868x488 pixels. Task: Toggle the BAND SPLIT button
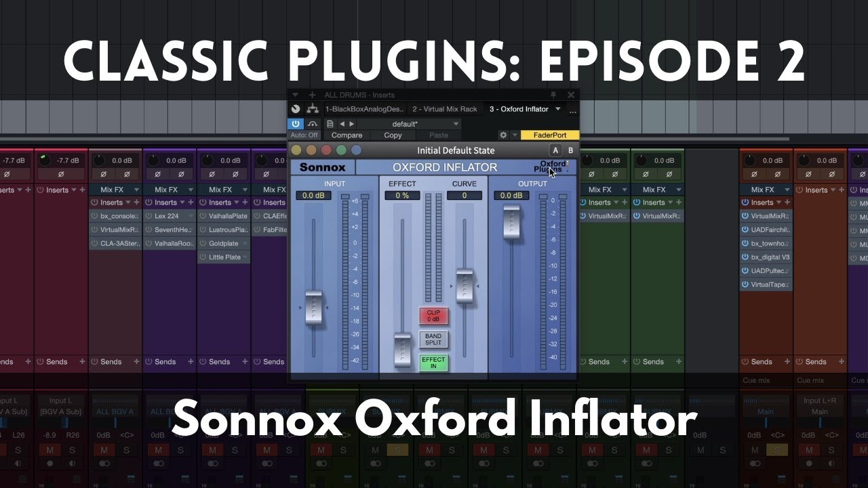[x=433, y=339]
